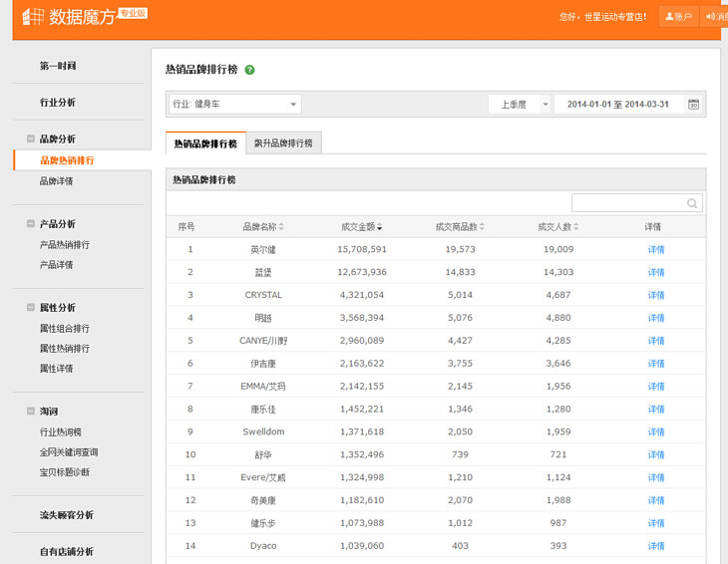Collapse the 属性分析 sidebar section
The height and width of the screenshot is (564, 728).
pos(31,307)
